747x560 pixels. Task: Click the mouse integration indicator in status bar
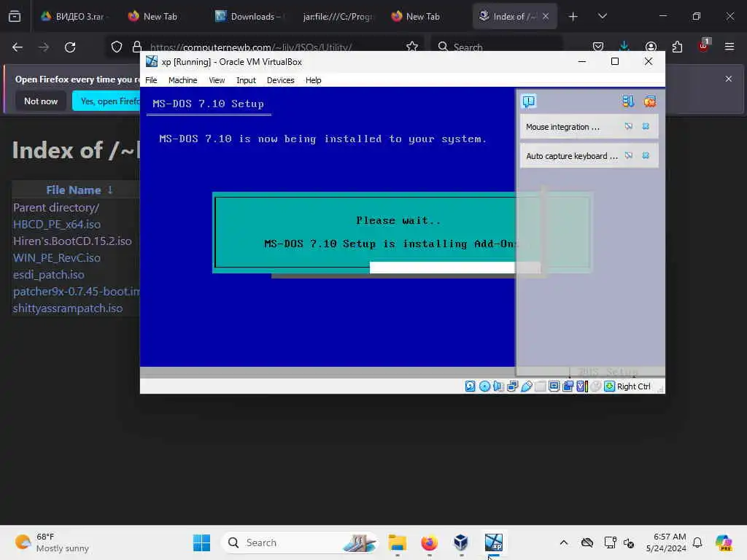(x=595, y=386)
